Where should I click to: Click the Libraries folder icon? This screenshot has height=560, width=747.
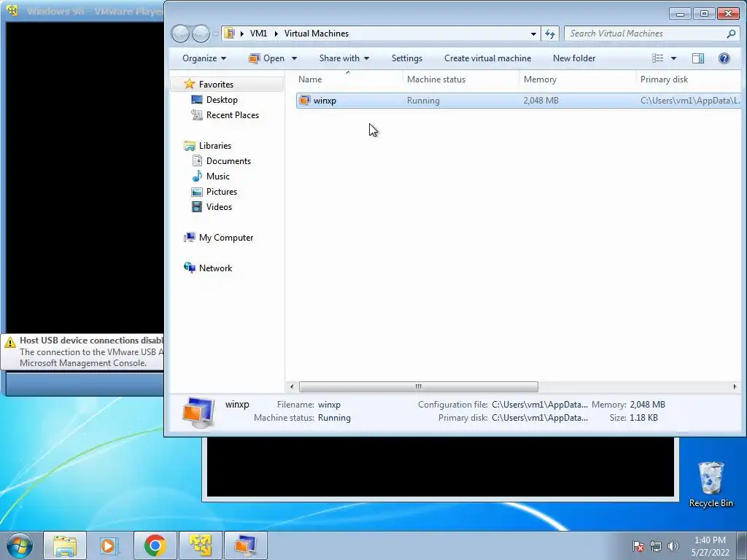tap(189, 146)
